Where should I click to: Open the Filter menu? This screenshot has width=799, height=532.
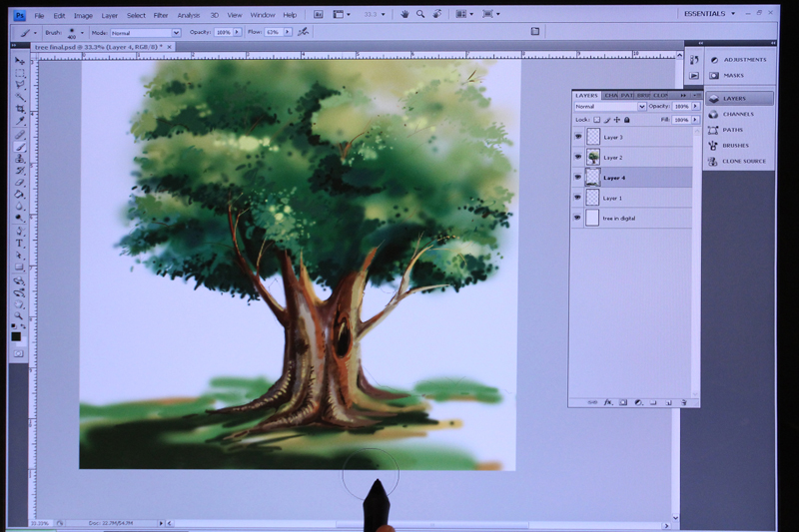pyautogui.click(x=161, y=15)
